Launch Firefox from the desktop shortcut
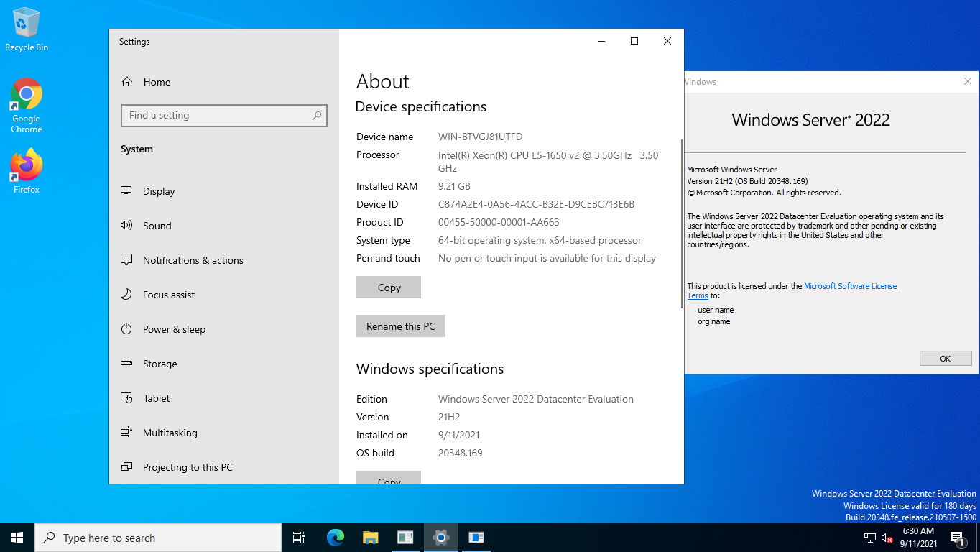The height and width of the screenshot is (552, 980). (x=26, y=171)
